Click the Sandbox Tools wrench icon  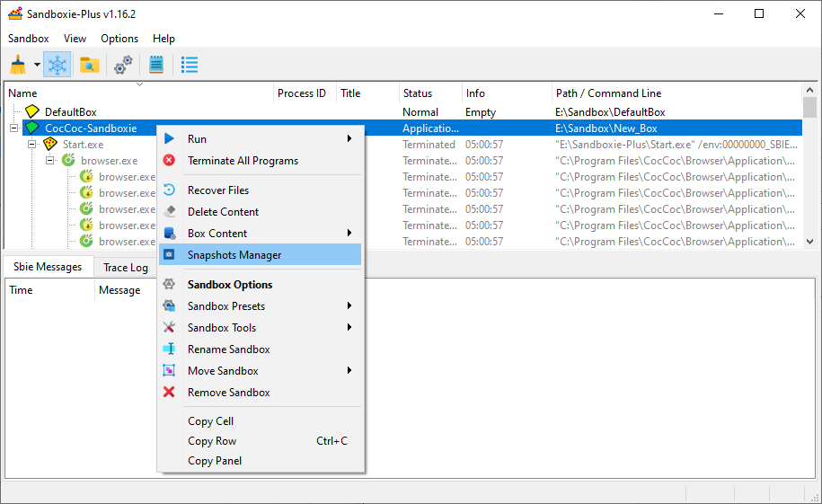(169, 327)
